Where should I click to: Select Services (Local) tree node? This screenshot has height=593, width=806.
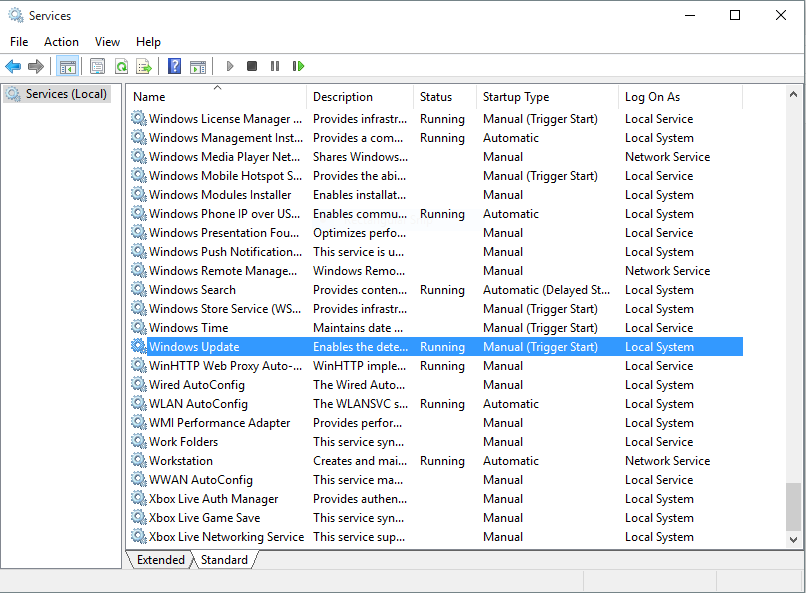(x=57, y=94)
